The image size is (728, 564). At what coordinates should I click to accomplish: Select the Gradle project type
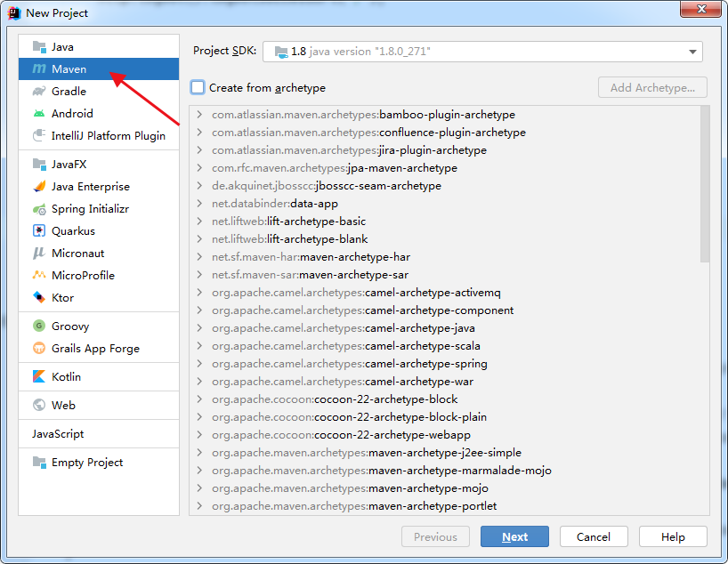(x=99, y=91)
